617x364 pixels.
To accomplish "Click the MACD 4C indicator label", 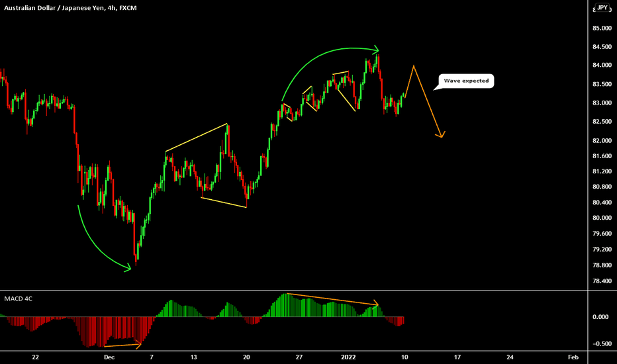I will tap(18, 298).
